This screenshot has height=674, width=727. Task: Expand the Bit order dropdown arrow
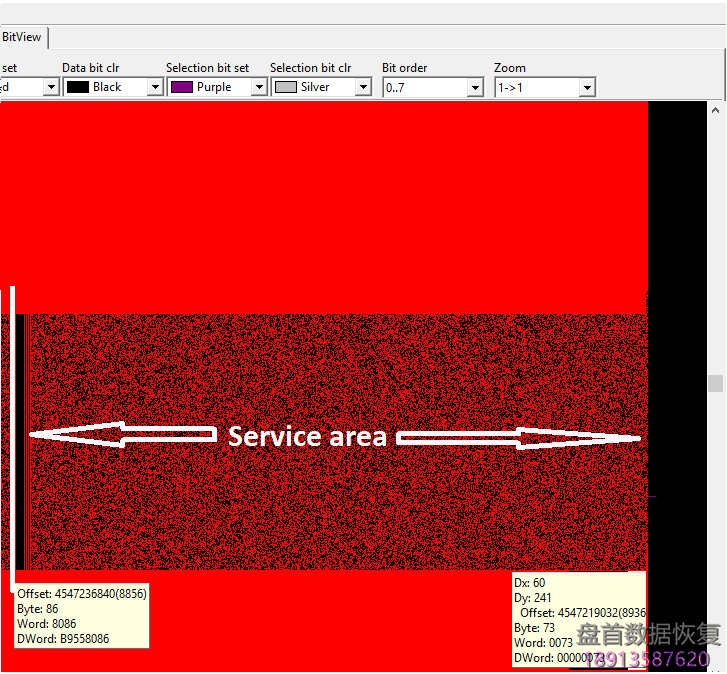(x=475, y=88)
